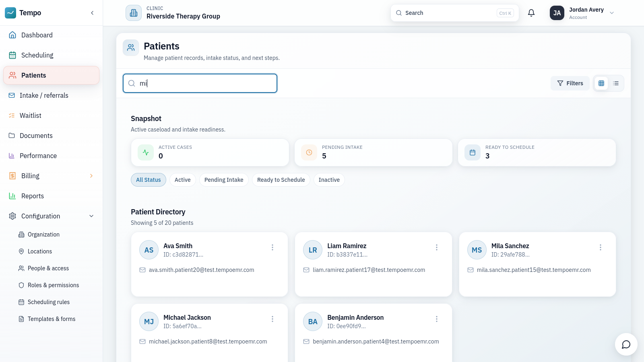Click Riverside Therapy Group clinic name

(x=183, y=16)
